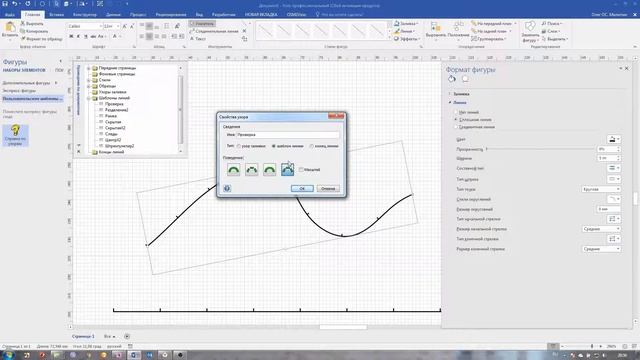This screenshot has height=360, width=640.
Task: Select the fill pattern (узор заливки) radio button
Action: click(x=239, y=146)
